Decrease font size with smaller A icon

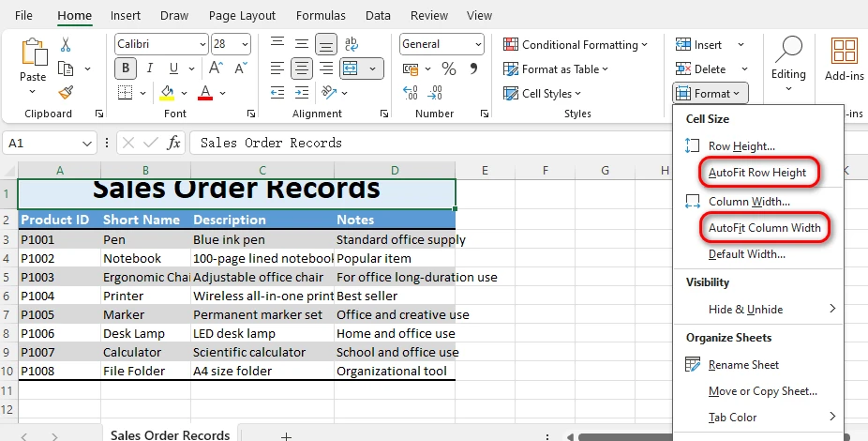click(241, 68)
